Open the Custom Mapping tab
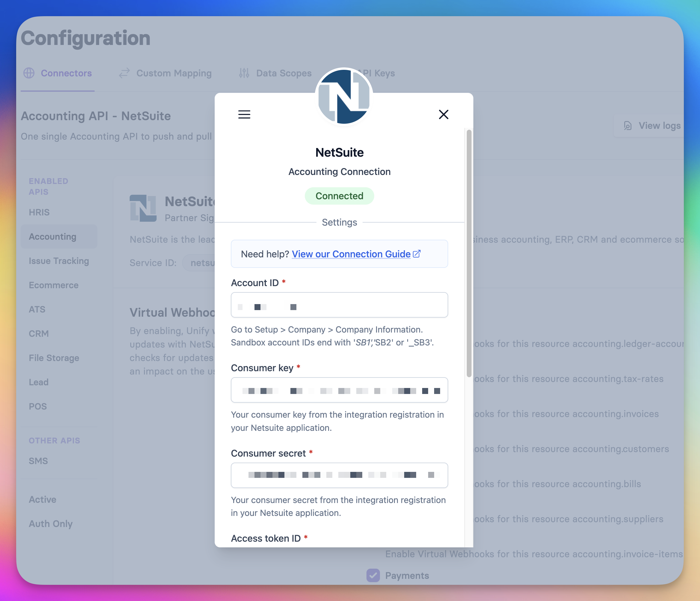700x601 pixels. click(x=174, y=73)
